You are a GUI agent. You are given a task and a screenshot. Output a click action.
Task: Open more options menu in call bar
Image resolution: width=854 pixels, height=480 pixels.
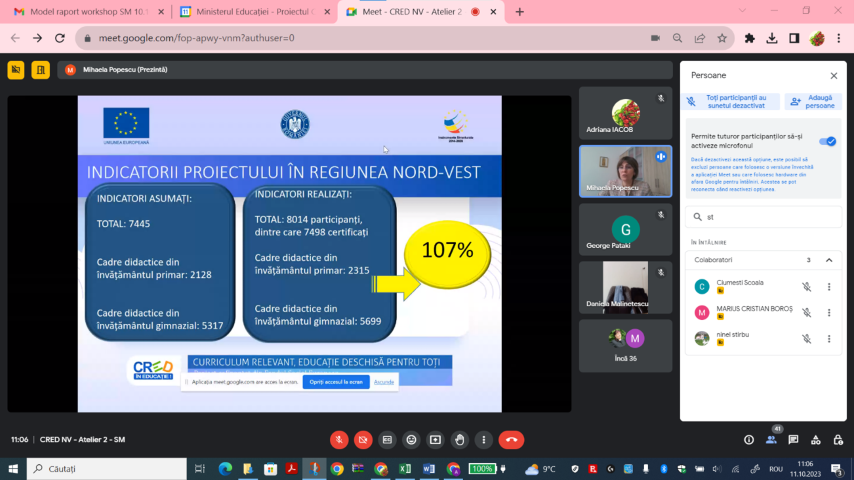pos(483,439)
